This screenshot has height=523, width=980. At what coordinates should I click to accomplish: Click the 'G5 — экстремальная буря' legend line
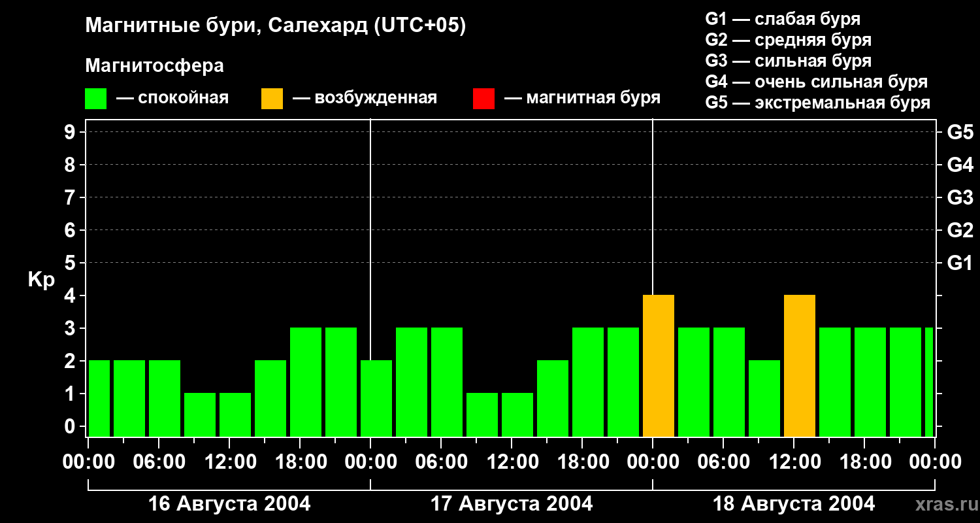(x=818, y=103)
